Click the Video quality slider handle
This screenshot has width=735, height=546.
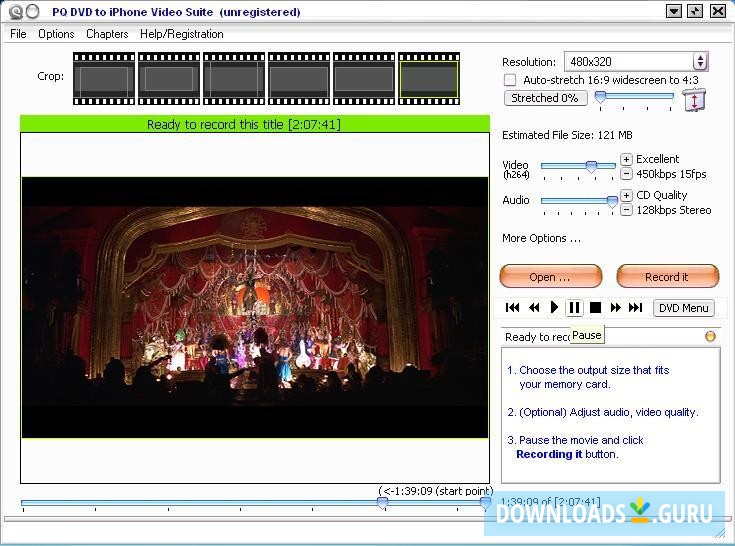[x=592, y=166]
